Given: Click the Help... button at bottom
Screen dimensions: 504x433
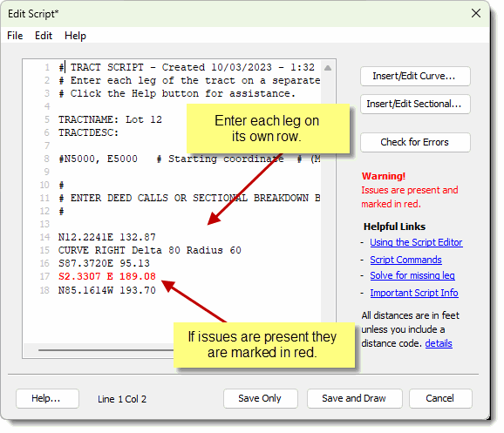Looking at the screenshot, I should click(x=47, y=399).
